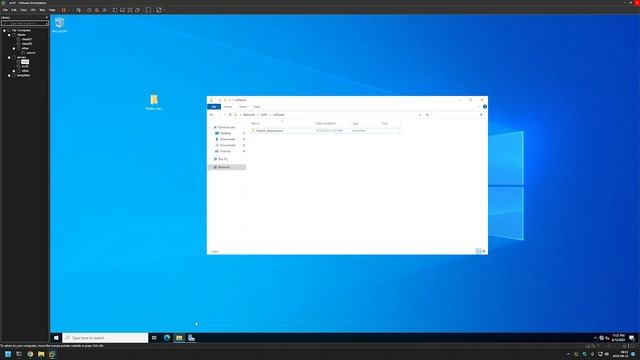Open the guest Windows Start menu
Screen dimensions: 640x360
(56, 338)
